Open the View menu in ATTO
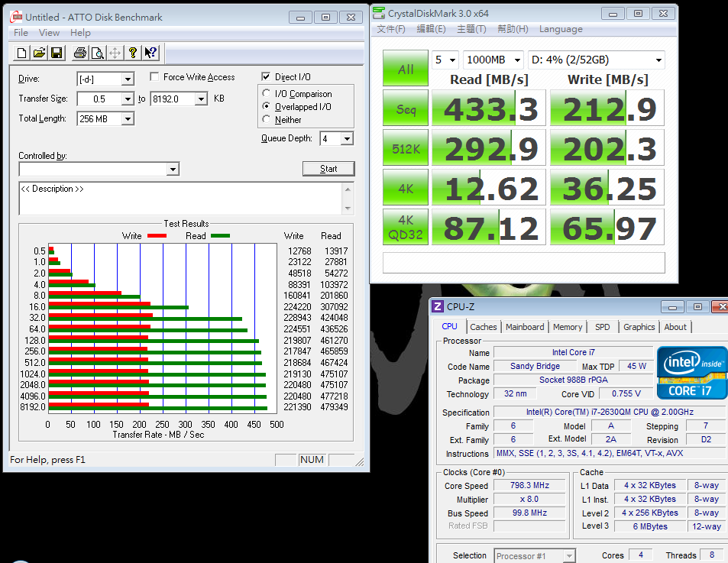The width and height of the screenshot is (728, 563). click(x=49, y=33)
